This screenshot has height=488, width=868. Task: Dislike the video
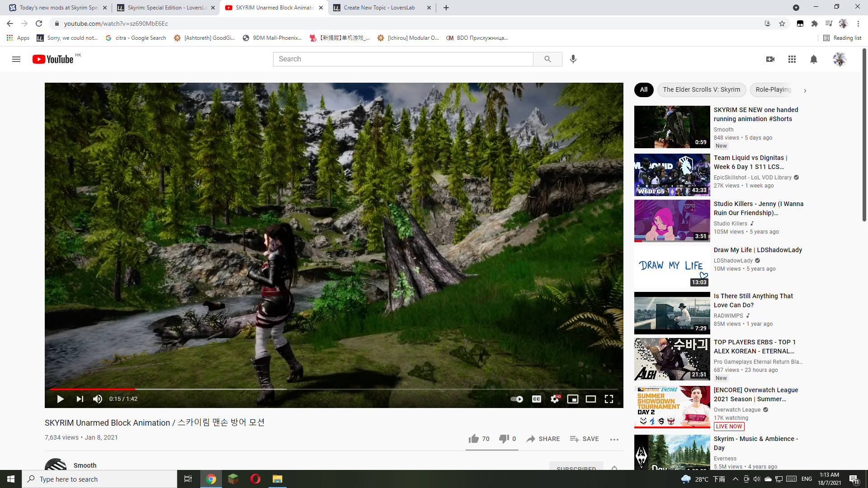click(507, 439)
